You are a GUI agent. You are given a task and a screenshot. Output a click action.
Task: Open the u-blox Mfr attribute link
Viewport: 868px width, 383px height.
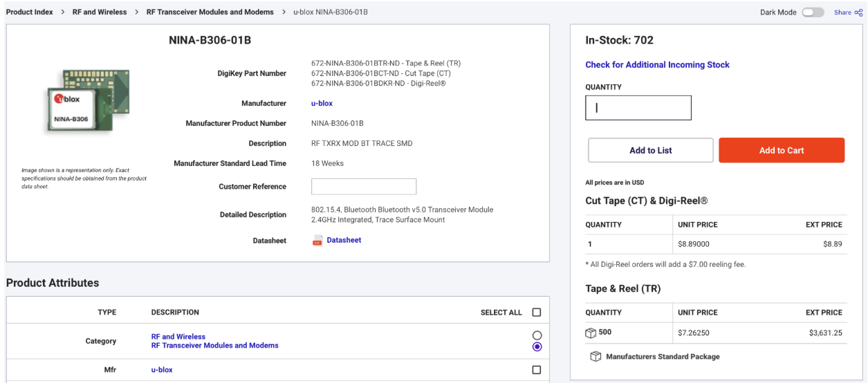point(162,370)
